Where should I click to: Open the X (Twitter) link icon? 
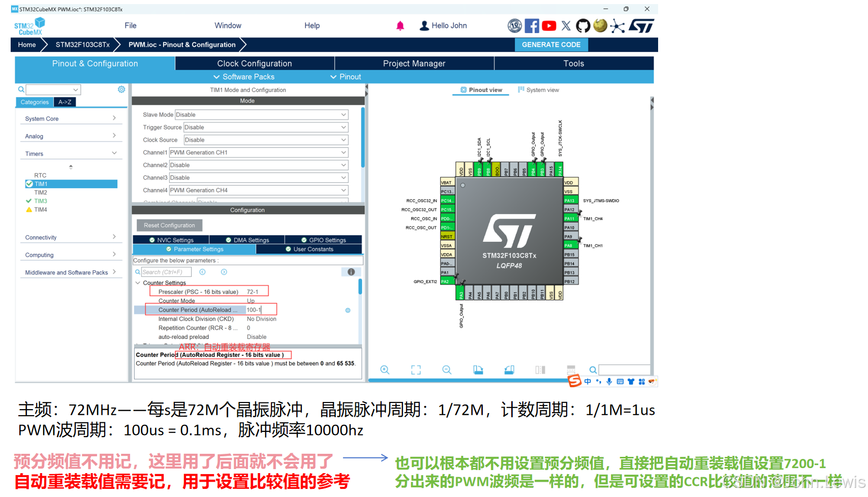coord(566,26)
